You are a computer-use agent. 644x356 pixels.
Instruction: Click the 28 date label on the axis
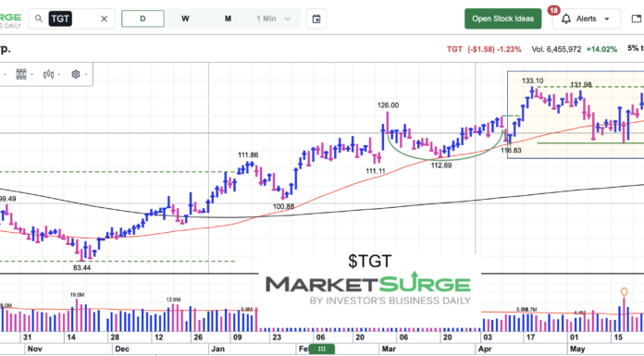[x=115, y=338]
